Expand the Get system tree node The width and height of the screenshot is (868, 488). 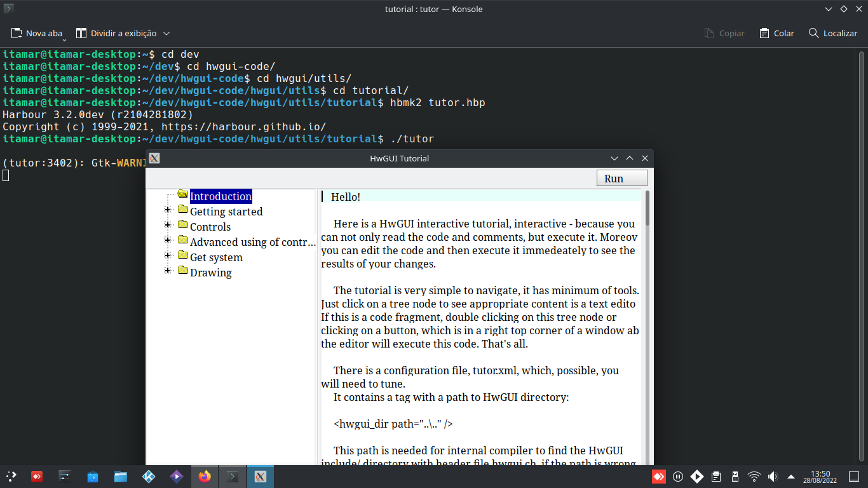tap(168, 255)
